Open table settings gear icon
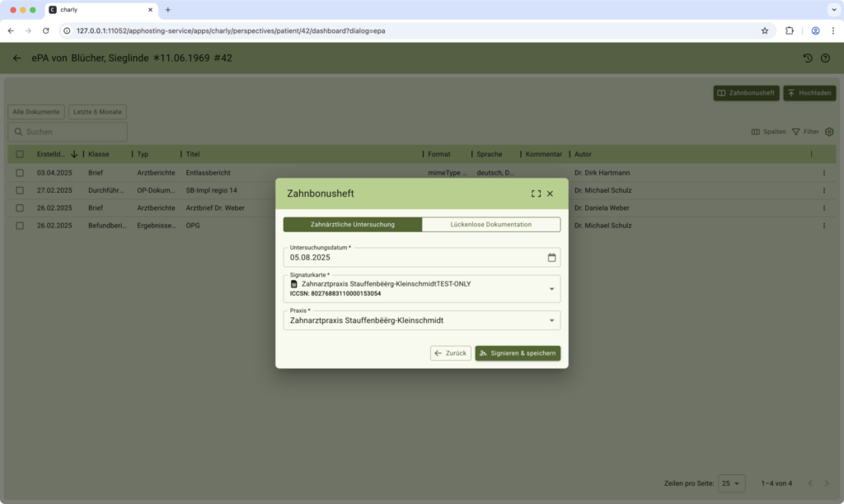844x504 pixels. [x=829, y=132]
